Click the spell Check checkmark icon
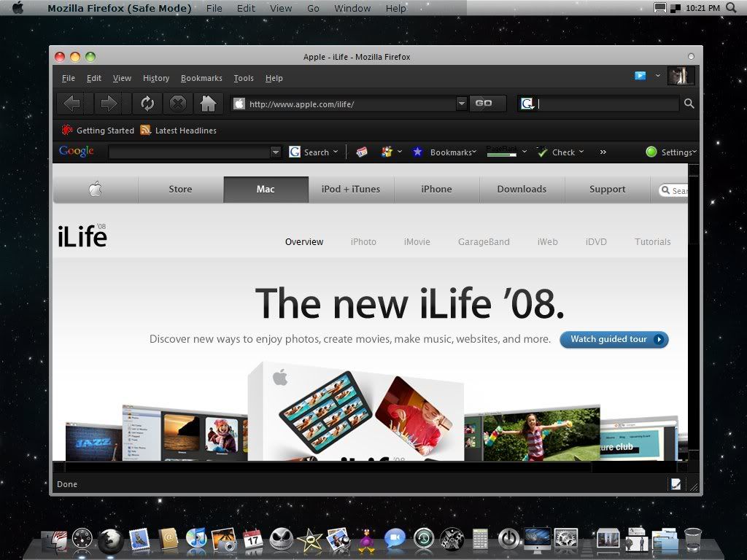747x560 pixels. (x=542, y=152)
